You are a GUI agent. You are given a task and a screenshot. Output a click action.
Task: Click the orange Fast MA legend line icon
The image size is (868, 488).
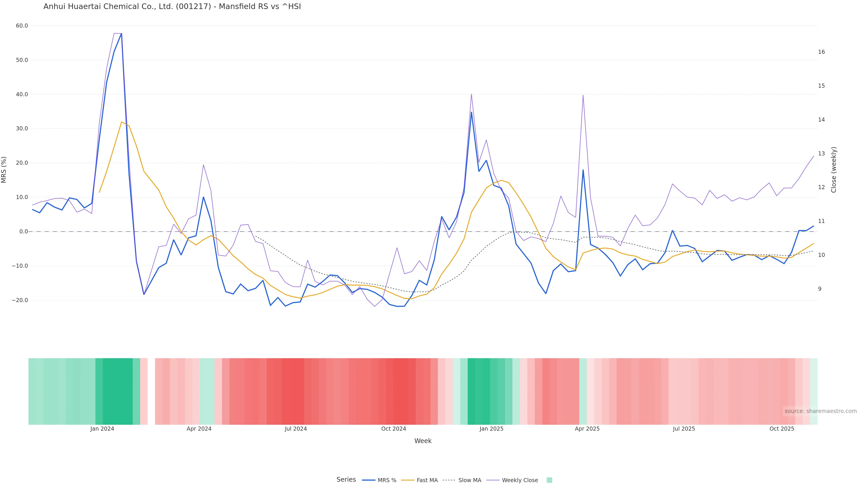click(408, 480)
